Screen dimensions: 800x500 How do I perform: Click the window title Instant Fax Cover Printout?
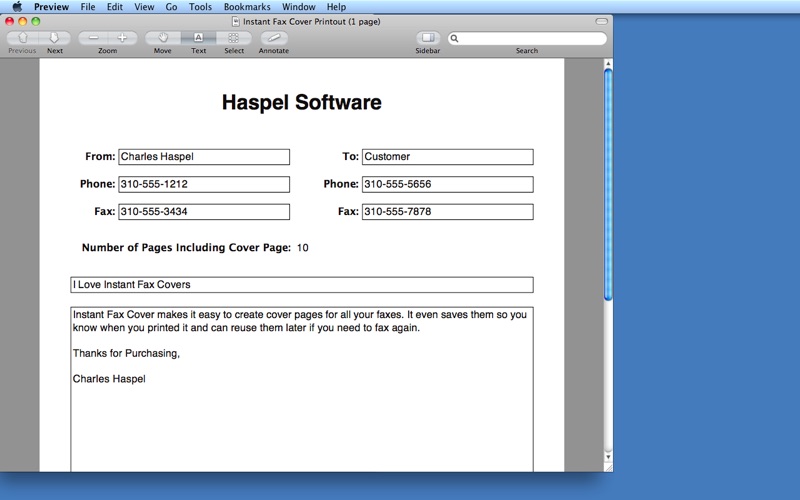pyautogui.click(x=312, y=21)
